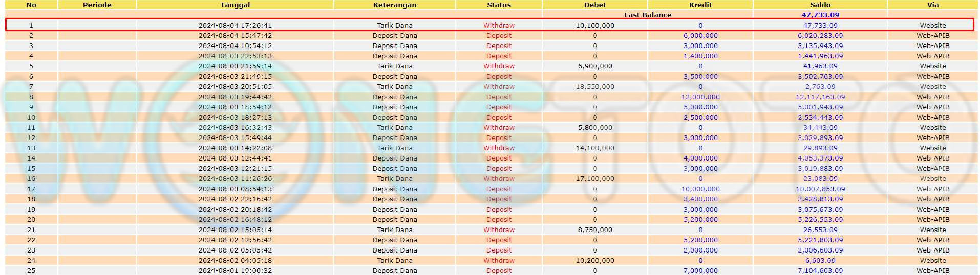Select the Status column header
Image resolution: width=980 pixels, height=275 pixels.
[x=499, y=5]
